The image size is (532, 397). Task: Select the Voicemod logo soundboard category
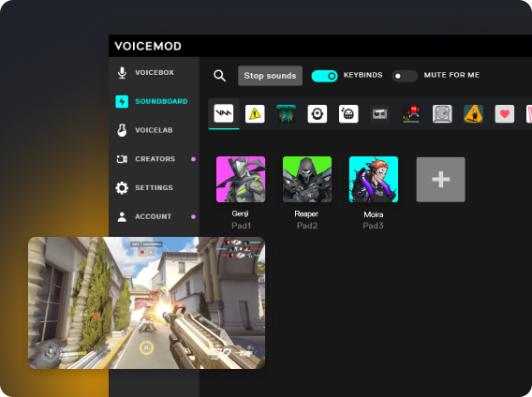[x=224, y=113]
